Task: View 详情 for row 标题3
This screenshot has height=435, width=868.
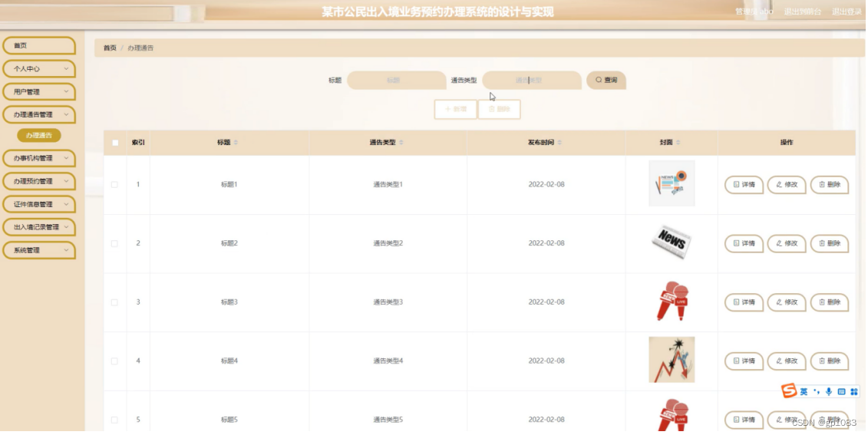Action: pyautogui.click(x=744, y=302)
